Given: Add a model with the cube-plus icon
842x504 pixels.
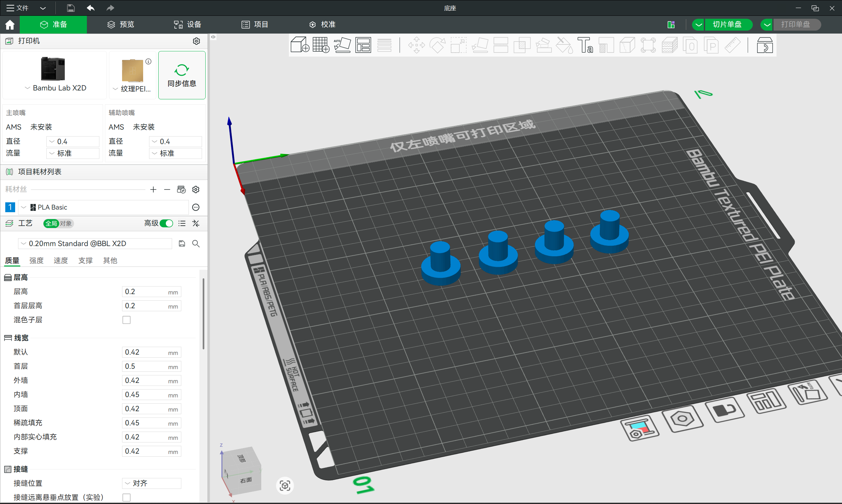Looking at the screenshot, I should [300, 45].
